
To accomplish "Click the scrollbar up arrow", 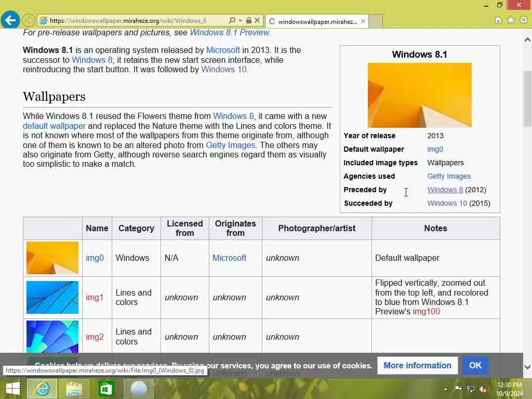I will tap(527, 40).
